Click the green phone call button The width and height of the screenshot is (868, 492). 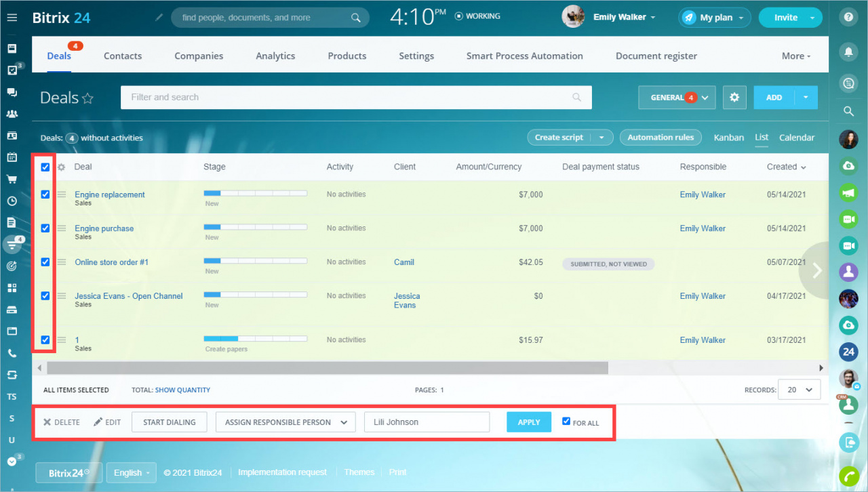pyautogui.click(x=848, y=476)
